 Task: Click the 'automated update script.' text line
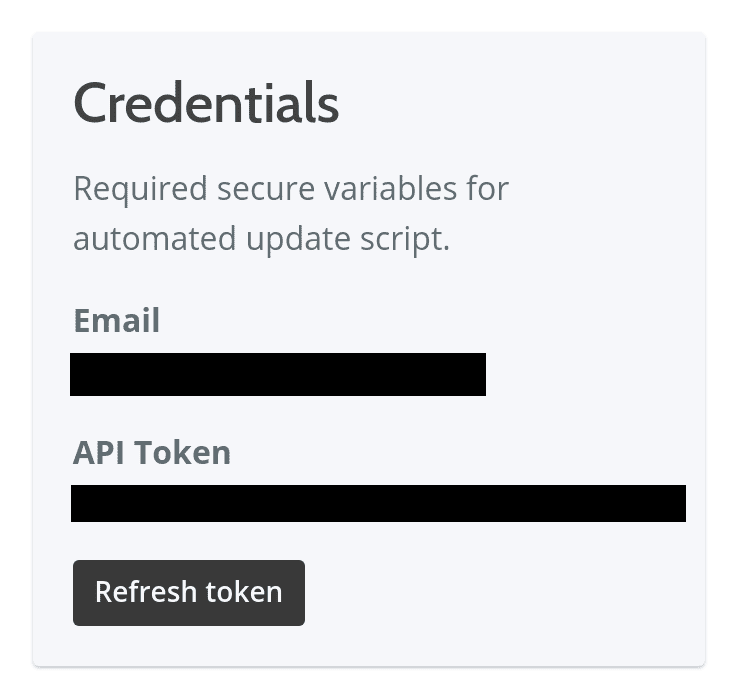[262, 240]
